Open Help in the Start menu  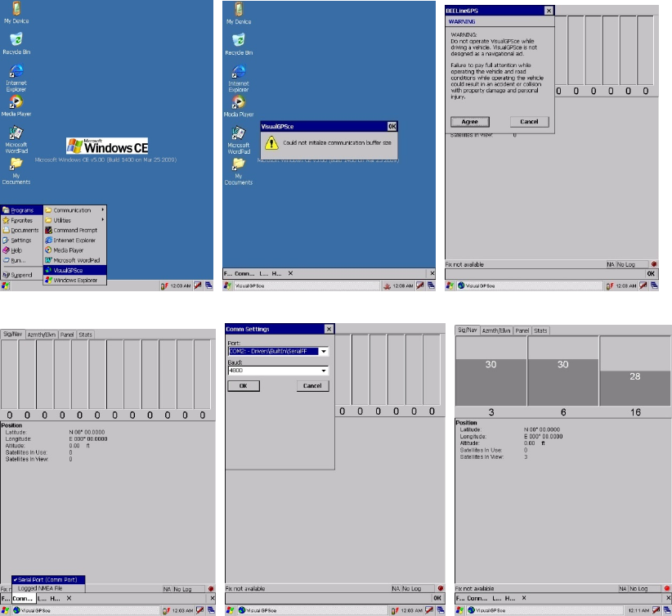click(21, 250)
